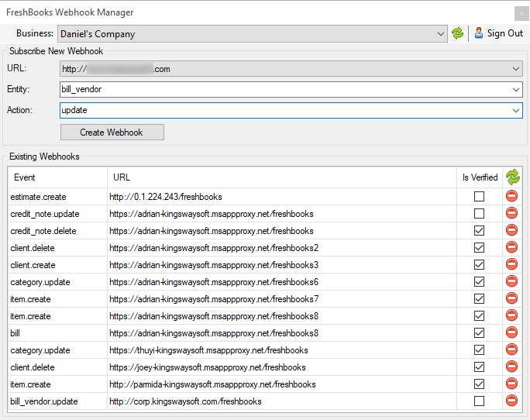Delete the credit_note.update webhook
This screenshot has width=530, height=420.
[511, 213]
